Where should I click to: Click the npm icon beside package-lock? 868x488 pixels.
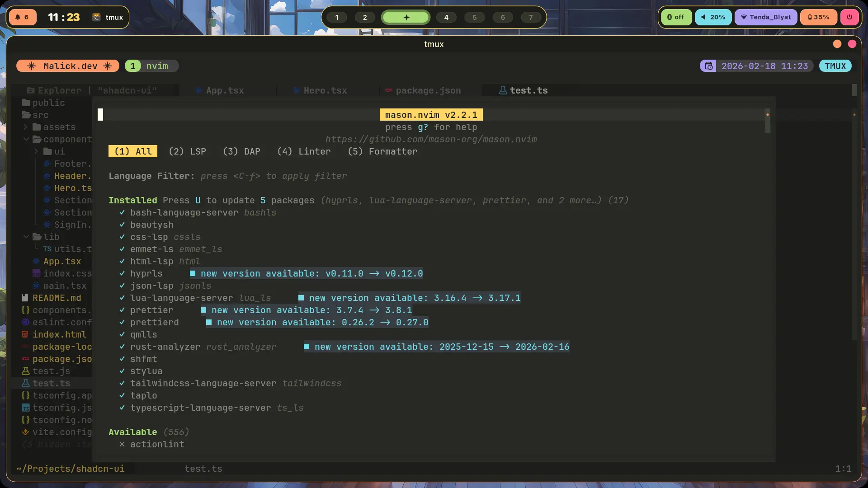[x=25, y=347]
